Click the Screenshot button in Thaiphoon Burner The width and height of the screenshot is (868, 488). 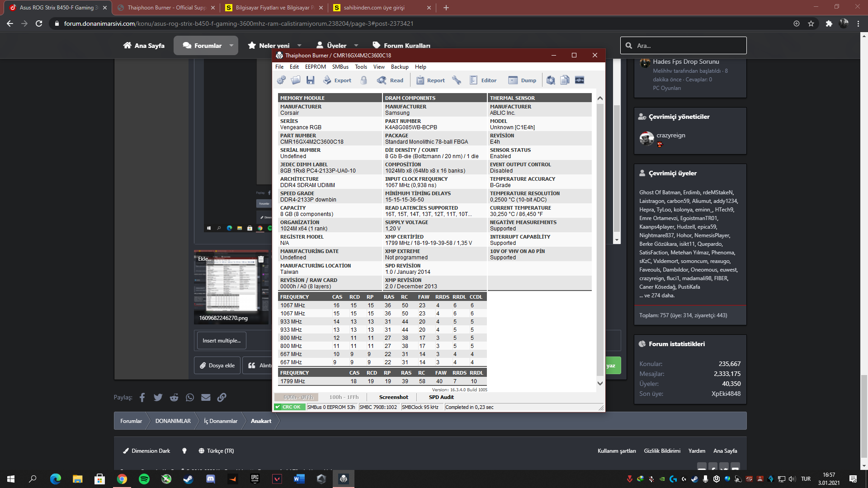(393, 397)
